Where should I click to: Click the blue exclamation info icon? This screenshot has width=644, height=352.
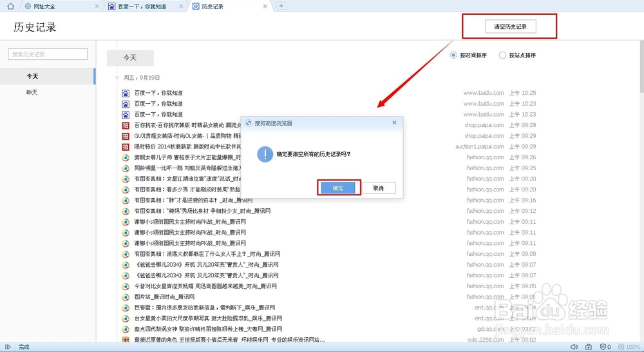click(265, 154)
